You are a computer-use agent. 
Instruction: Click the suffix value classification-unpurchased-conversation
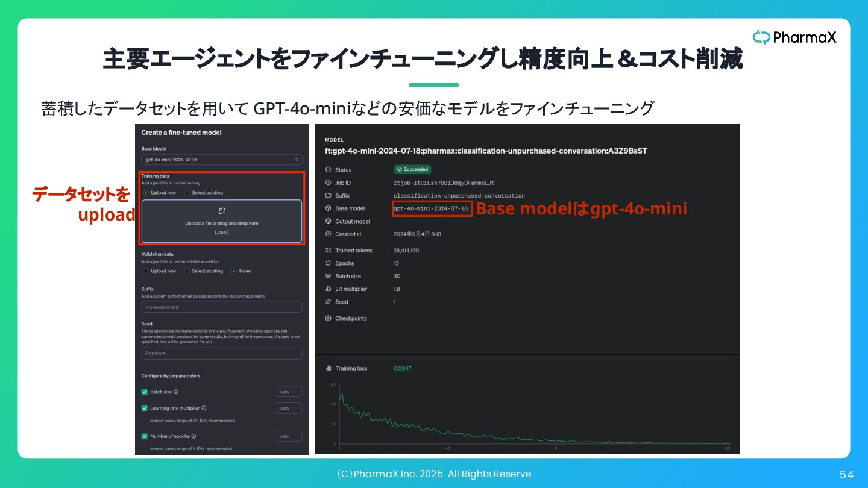pyautogui.click(x=459, y=196)
